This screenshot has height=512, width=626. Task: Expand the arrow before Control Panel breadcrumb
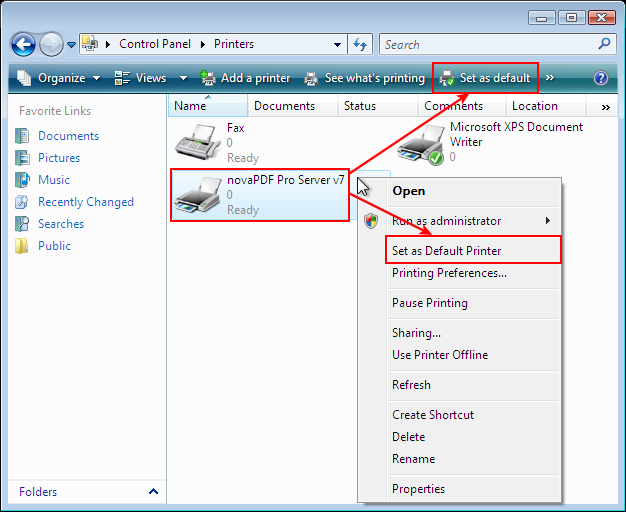pos(108,44)
